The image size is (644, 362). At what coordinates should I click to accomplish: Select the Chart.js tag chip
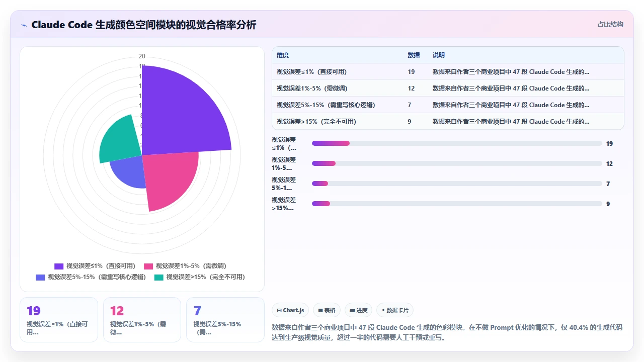pyautogui.click(x=291, y=310)
